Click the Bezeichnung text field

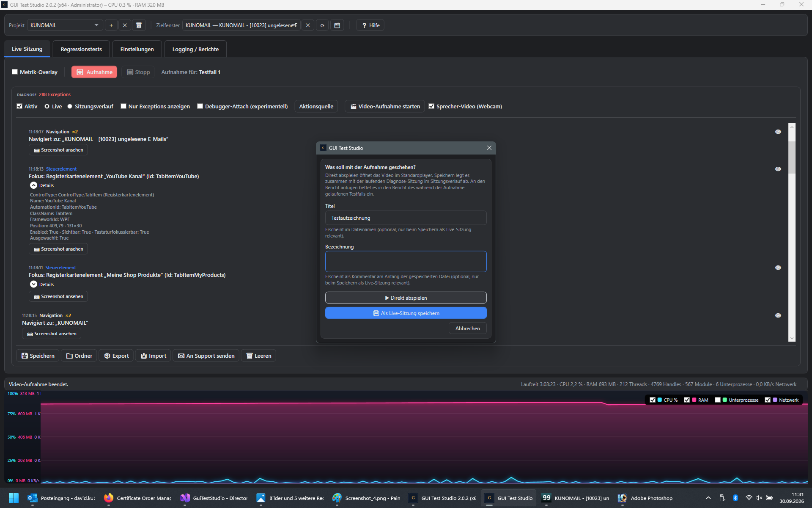[406, 261]
